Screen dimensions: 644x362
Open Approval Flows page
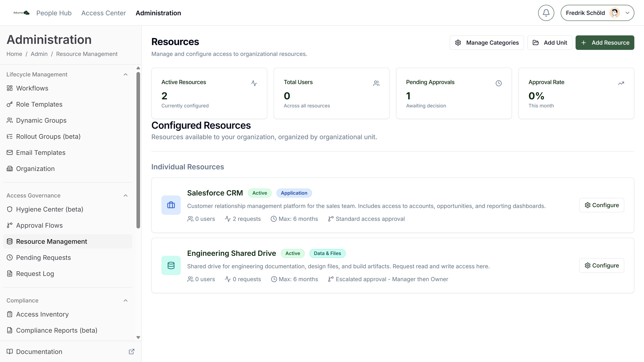[67, 225]
